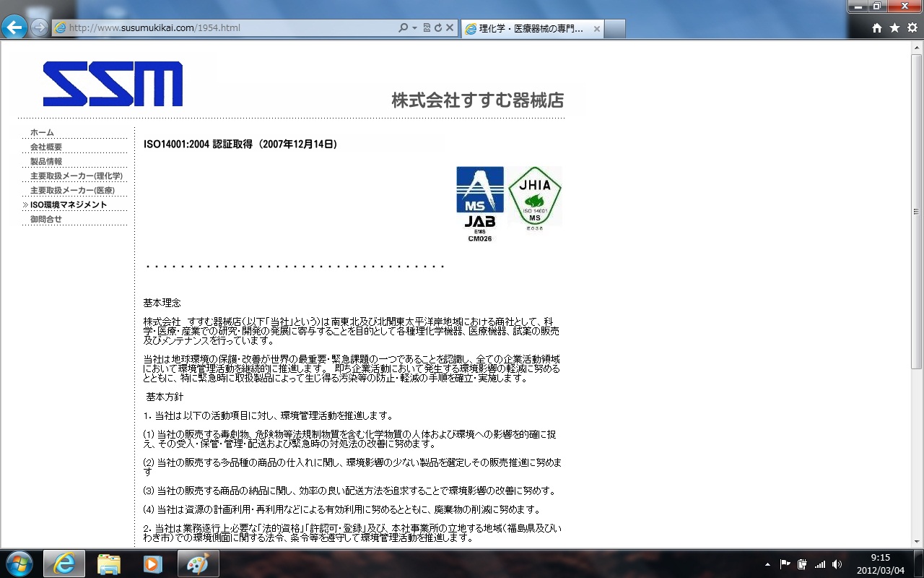
Task: Click the 基本方針 section heading
Action: [x=165, y=397]
